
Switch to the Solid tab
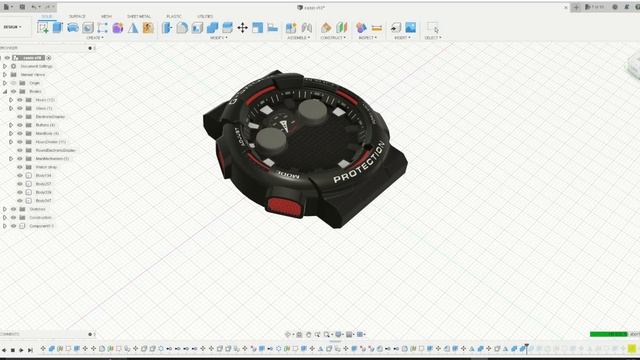47,16
